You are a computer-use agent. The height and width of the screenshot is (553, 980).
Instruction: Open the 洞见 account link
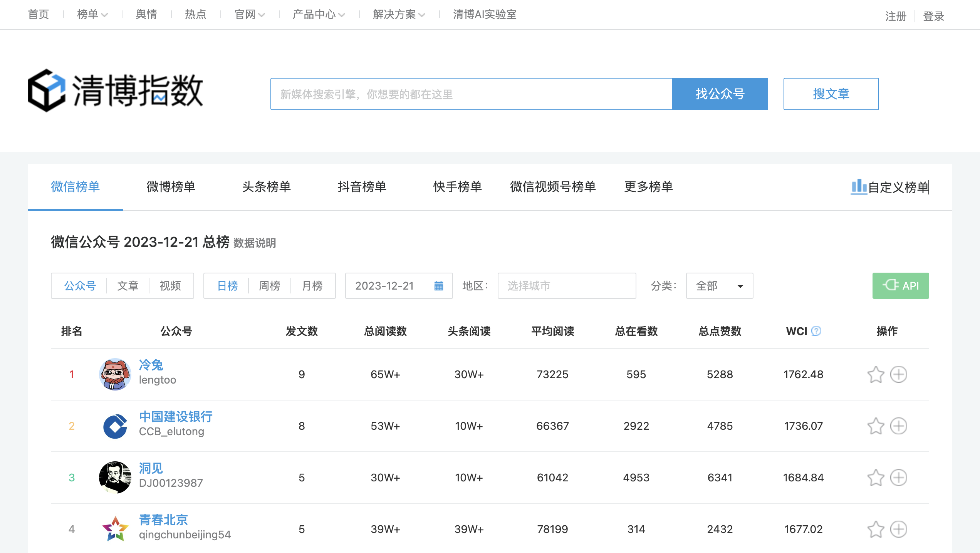pos(151,468)
